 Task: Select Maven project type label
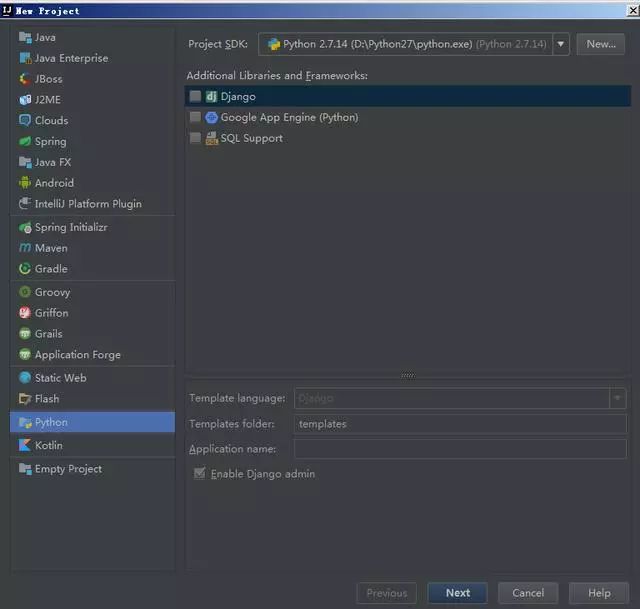tap(51, 248)
